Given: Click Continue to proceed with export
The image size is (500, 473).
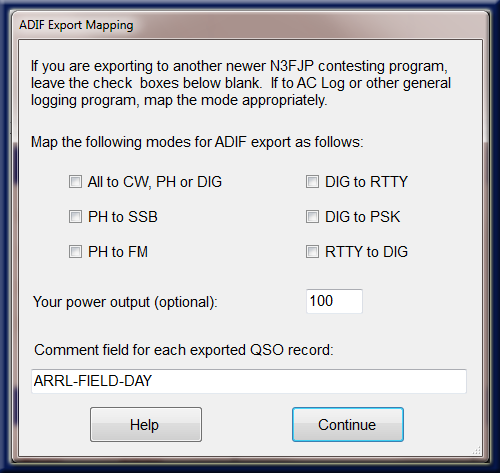Looking at the screenshot, I should tap(348, 424).
